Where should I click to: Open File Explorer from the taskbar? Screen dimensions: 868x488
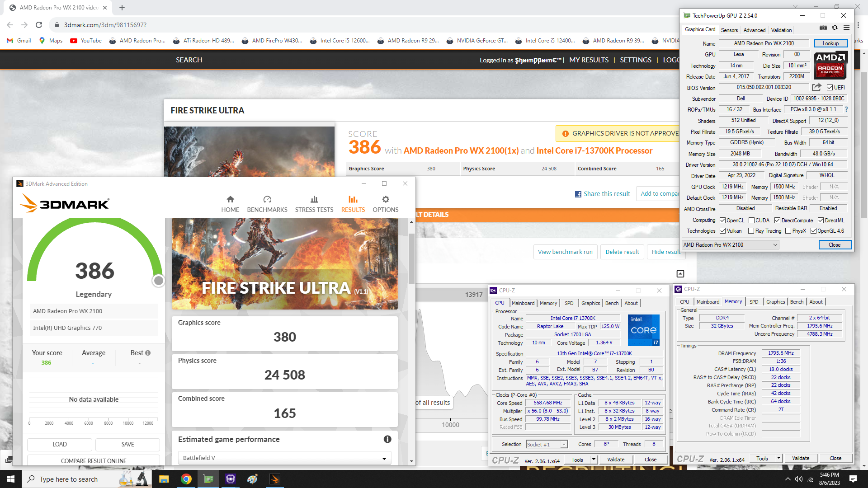click(x=164, y=479)
